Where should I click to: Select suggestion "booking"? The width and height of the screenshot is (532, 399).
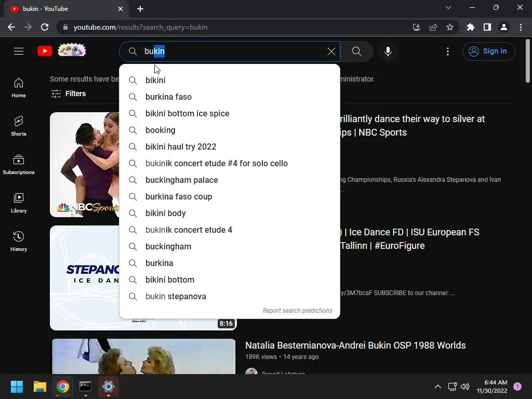tap(230, 130)
